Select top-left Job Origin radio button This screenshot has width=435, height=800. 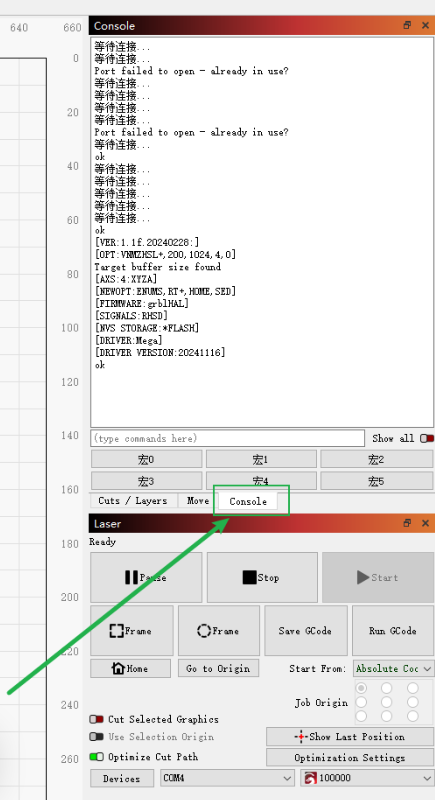tap(362, 688)
